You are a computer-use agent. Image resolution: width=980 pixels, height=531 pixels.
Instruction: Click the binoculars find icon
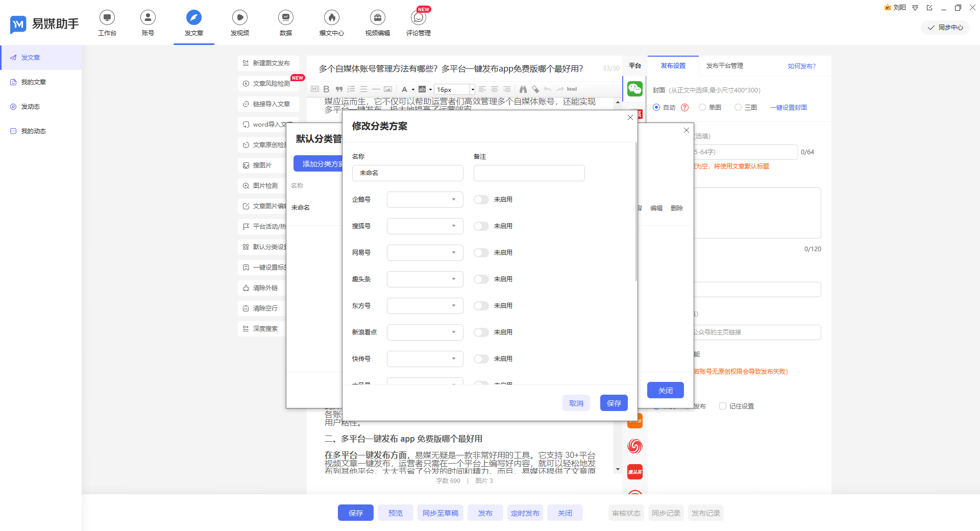(x=523, y=89)
